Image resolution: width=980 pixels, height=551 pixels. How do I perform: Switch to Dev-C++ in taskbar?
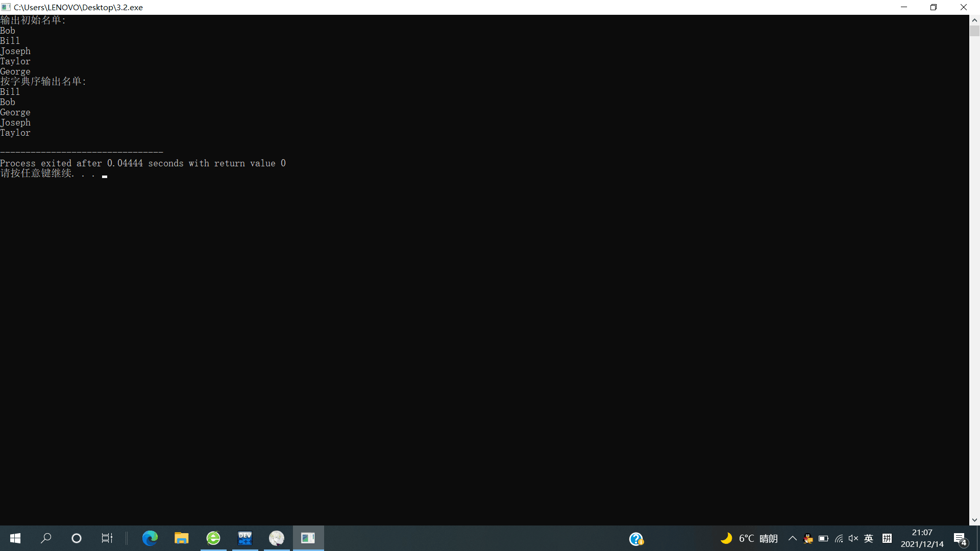pyautogui.click(x=245, y=538)
